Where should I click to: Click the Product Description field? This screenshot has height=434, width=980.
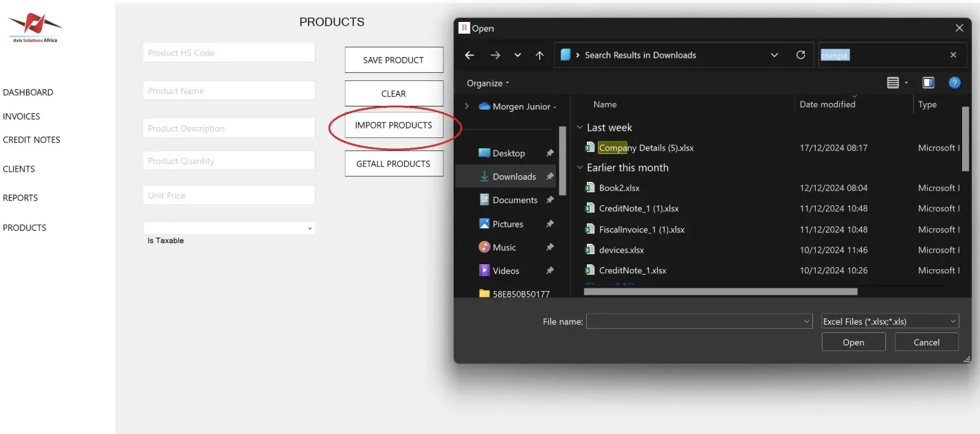[x=229, y=128]
